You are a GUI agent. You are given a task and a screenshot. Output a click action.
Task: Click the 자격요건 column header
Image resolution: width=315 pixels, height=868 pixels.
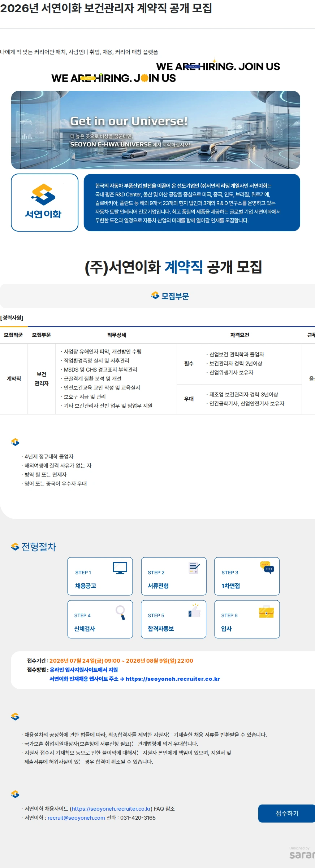240,335
